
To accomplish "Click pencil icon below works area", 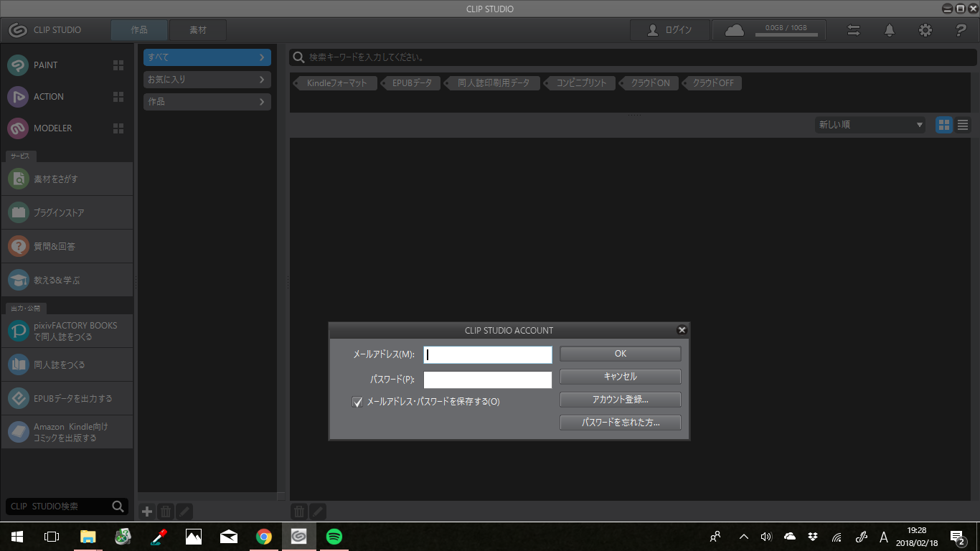I will (x=318, y=512).
